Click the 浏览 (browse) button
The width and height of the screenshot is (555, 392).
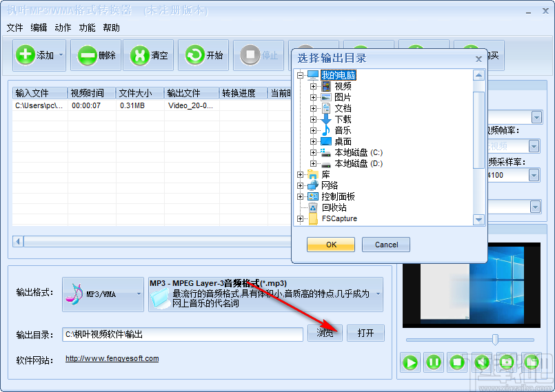tap(325, 333)
